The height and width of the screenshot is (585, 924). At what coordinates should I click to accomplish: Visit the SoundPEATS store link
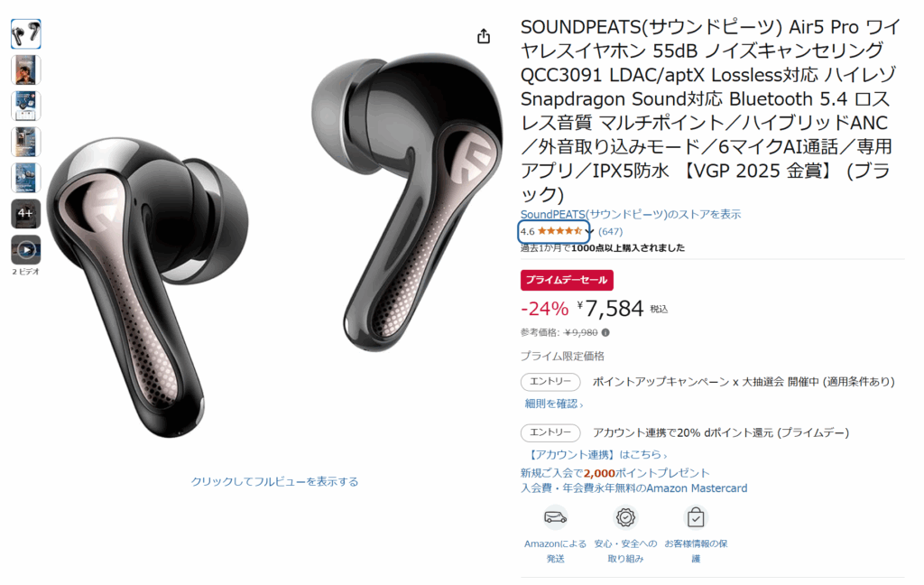(631, 214)
